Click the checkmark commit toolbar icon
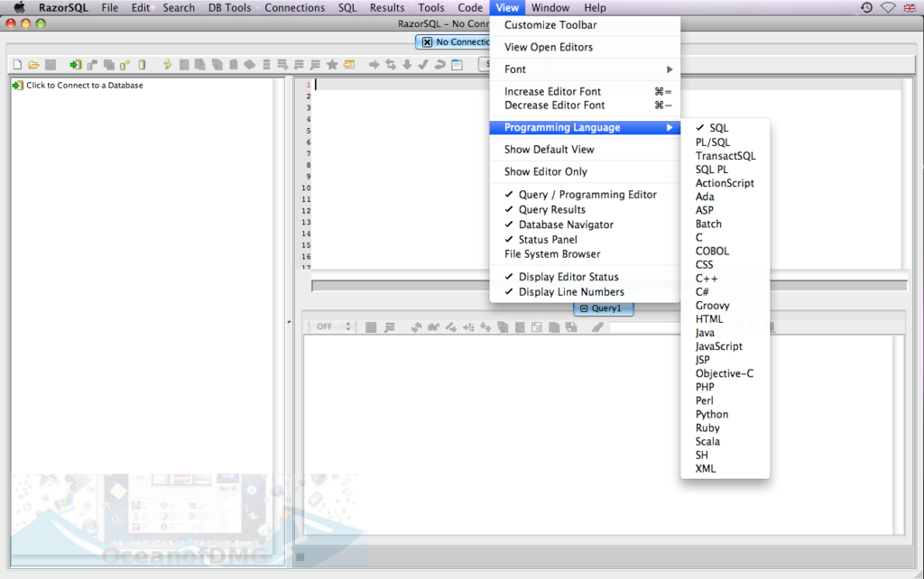 423,65
